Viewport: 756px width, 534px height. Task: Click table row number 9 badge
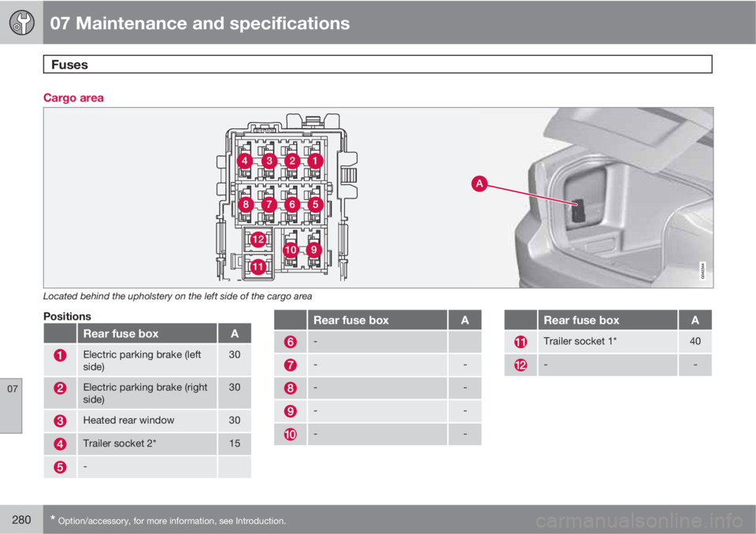291,411
